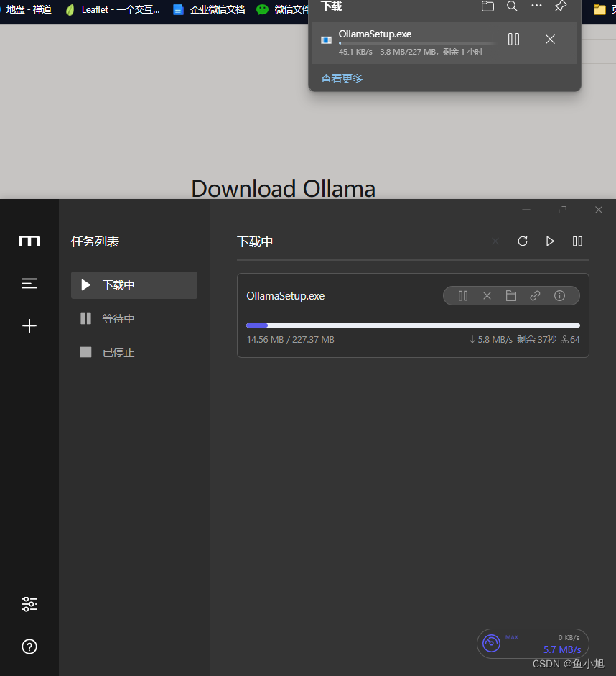Remove OllamaSetup.exe task in Motrix
The image size is (616, 676).
tap(487, 296)
